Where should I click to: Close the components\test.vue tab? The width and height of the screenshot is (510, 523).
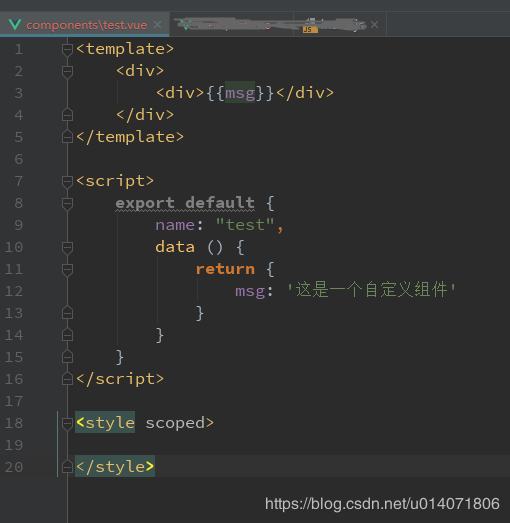(157, 25)
